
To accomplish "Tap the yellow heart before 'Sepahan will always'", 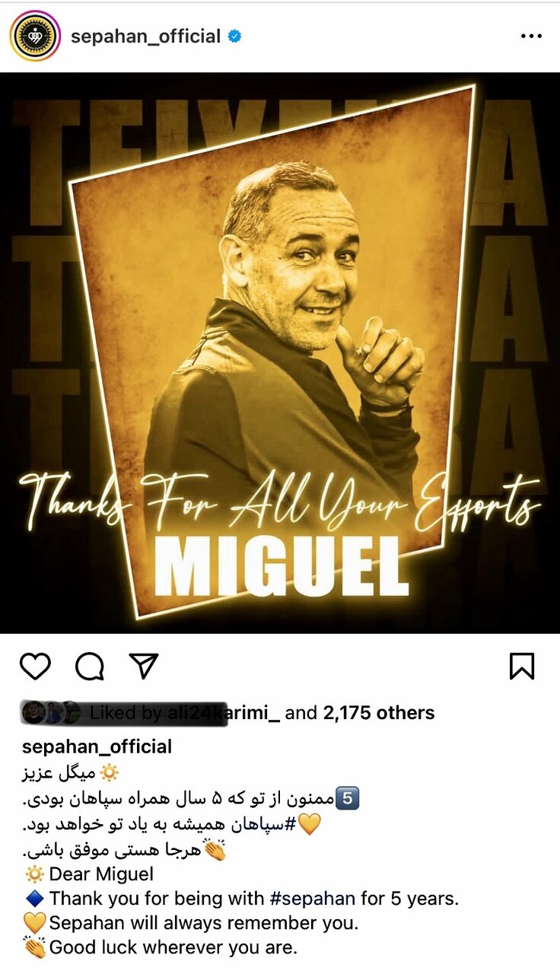I will click(35, 923).
